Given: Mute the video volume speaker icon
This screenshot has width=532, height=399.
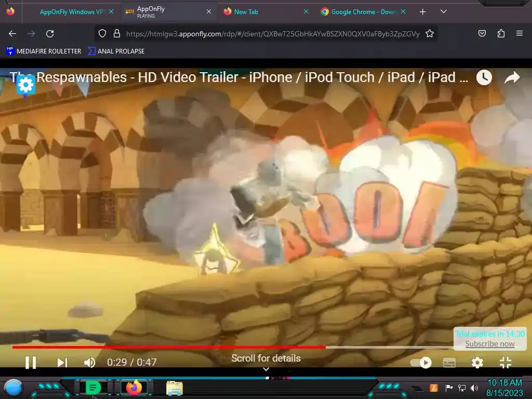Looking at the screenshot, I should pos(89,362).
